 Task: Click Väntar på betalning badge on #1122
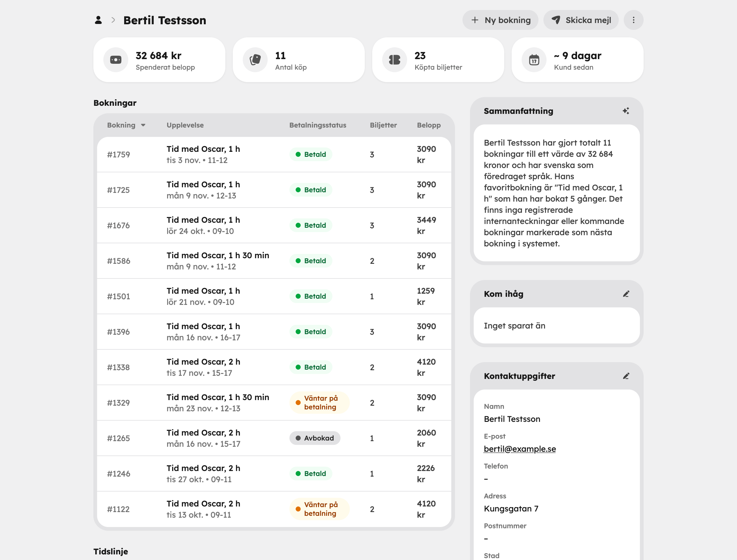[319, 509]
